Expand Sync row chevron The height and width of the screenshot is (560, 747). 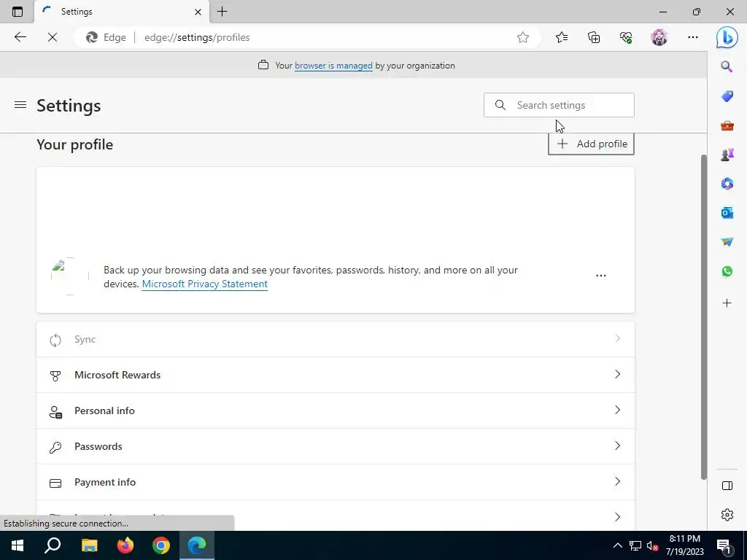click(x=617, y=339)
